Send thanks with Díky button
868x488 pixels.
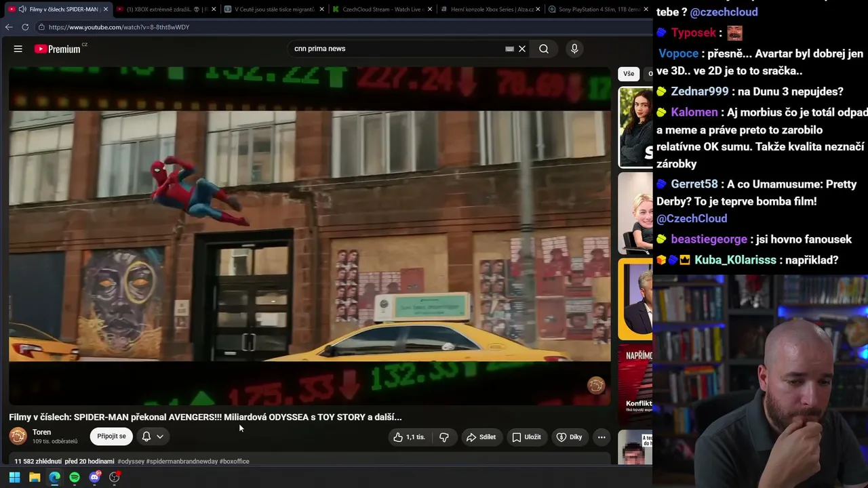[570, 437]
